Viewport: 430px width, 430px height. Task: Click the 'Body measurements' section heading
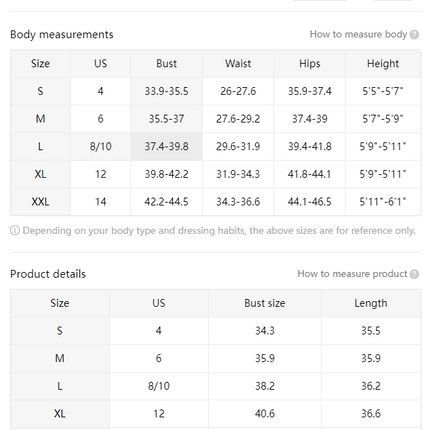pyautogui.click(x=62, y=35)
